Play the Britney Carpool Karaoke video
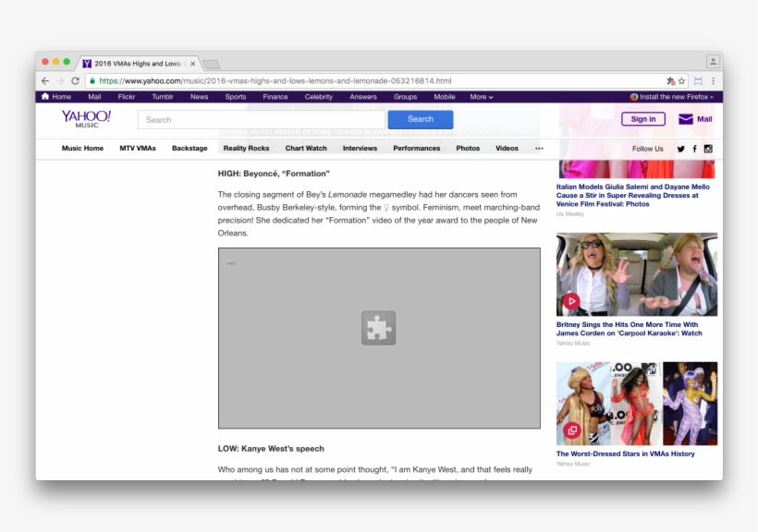 [x=572, y=300]
